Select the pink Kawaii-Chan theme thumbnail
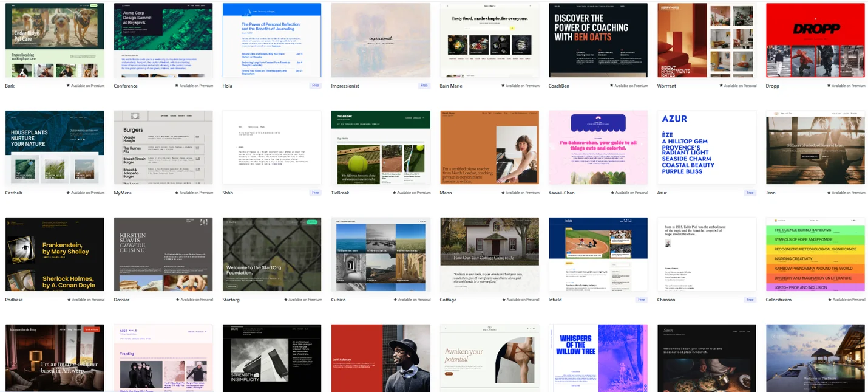 tap(598, 148)
